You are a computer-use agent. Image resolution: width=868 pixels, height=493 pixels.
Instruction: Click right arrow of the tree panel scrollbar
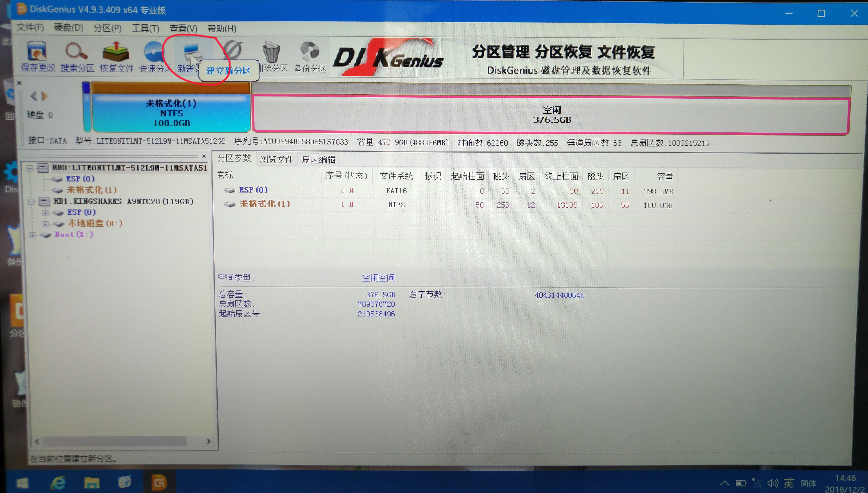pos(208,441)
